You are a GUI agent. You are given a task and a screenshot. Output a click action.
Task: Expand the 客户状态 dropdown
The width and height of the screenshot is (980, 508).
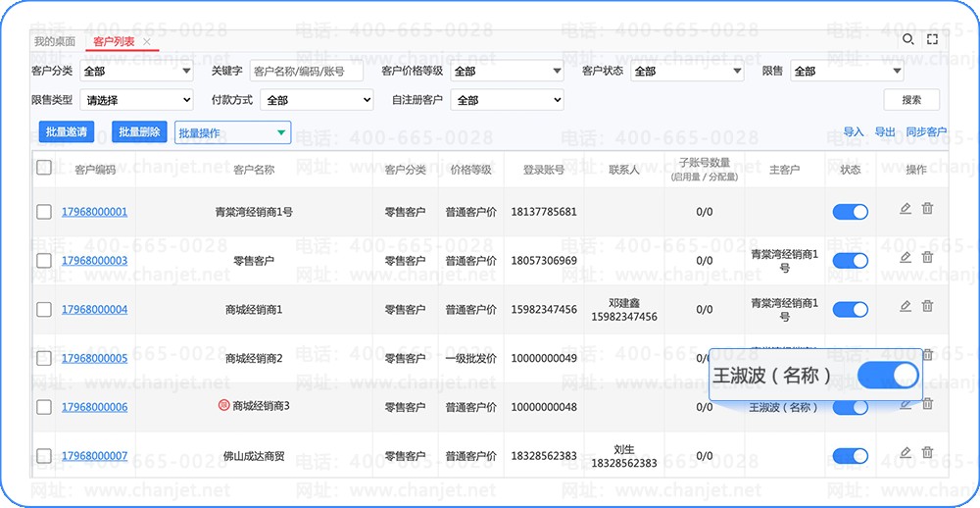[x=687, y=72]
